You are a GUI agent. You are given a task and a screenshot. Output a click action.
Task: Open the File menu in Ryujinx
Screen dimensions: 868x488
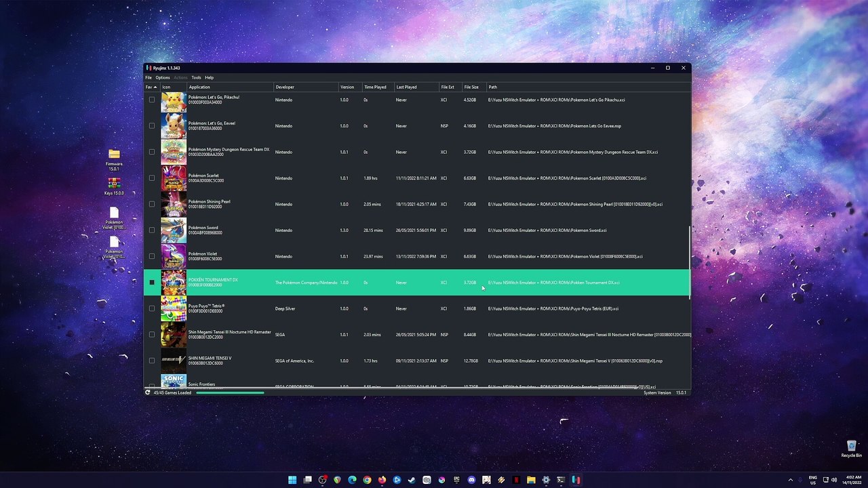tap(149, 77)
